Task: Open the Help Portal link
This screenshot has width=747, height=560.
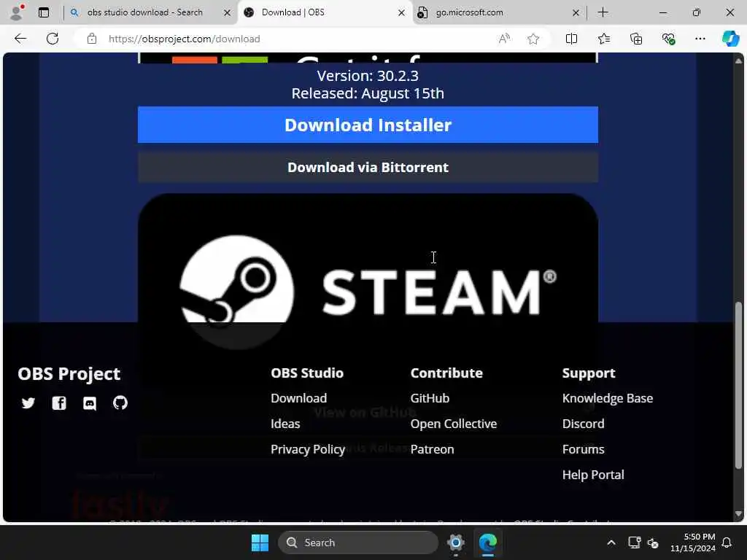Action: 593,475
